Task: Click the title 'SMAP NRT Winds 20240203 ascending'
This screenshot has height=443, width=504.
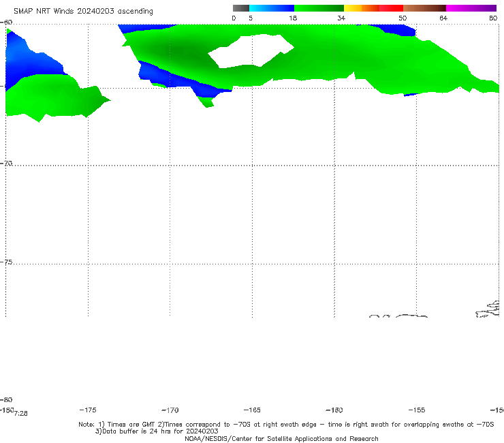Action: [83, 12]
